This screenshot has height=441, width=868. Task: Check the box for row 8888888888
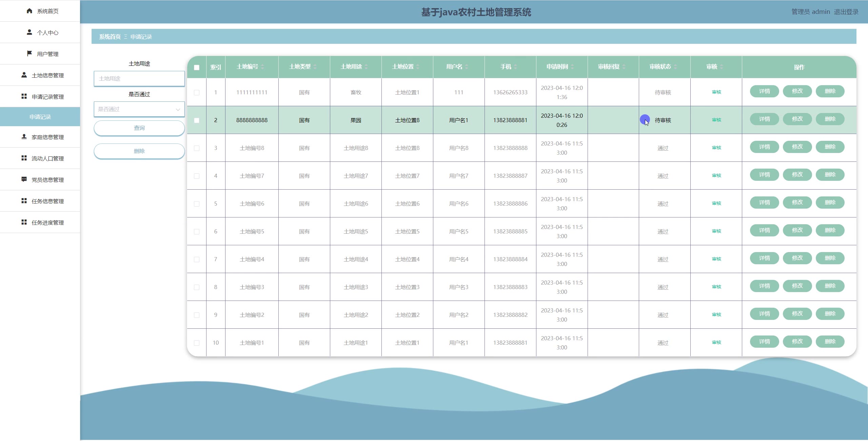click(x=197, y=120)
